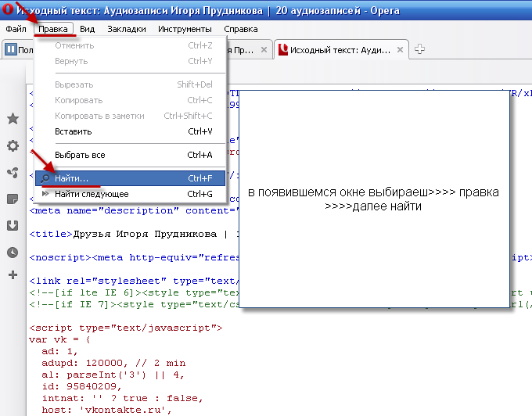Open the Инструменты menu

point(185,29)
